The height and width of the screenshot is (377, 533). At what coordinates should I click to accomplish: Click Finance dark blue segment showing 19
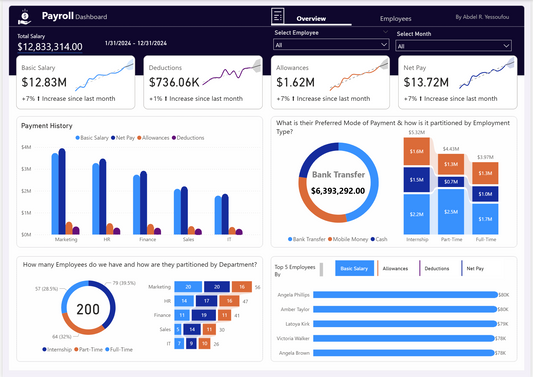click(x=204, y=315)
